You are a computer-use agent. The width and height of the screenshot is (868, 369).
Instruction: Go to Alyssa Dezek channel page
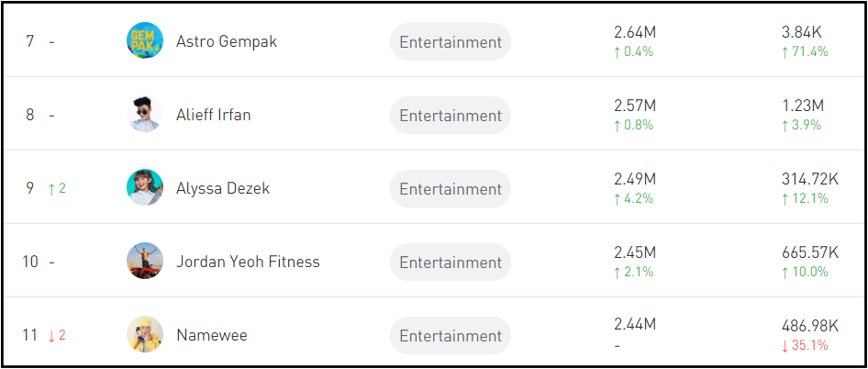click(223, 188)
